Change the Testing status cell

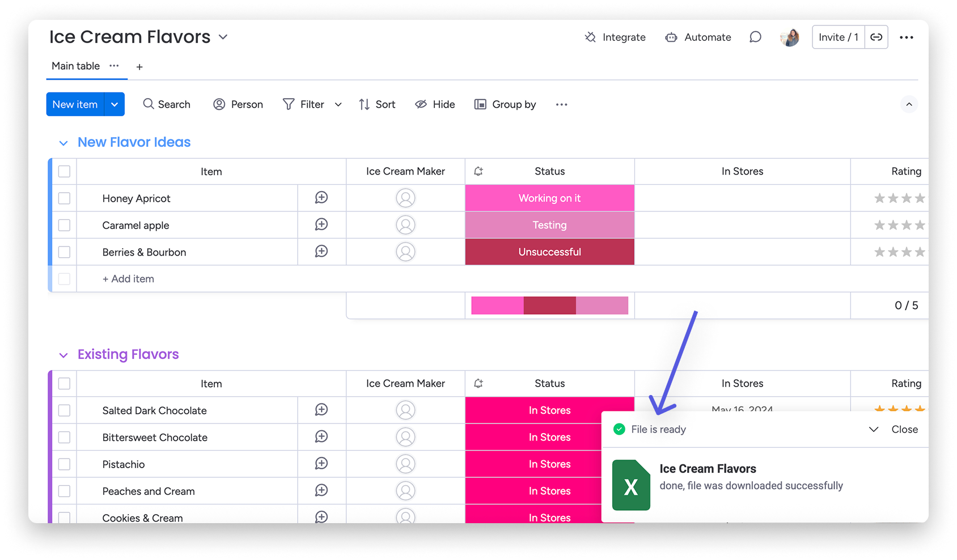point(550,225)
